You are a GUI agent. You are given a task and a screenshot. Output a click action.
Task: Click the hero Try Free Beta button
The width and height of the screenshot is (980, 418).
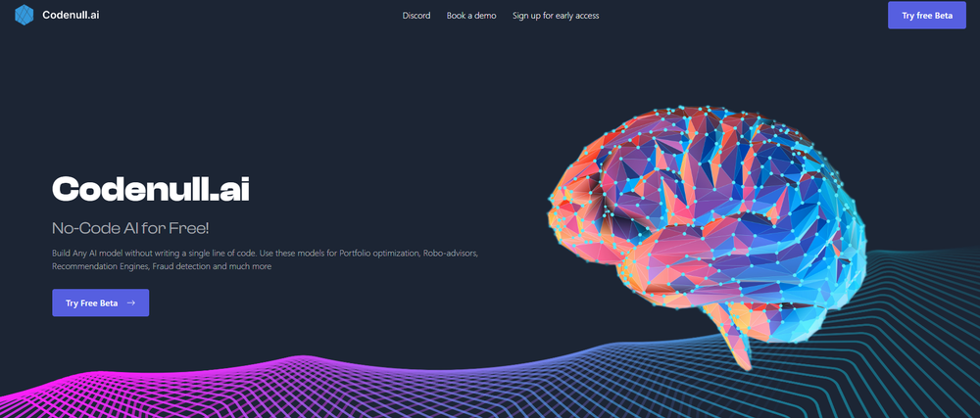pyautogui.click(x=101, y=302)
